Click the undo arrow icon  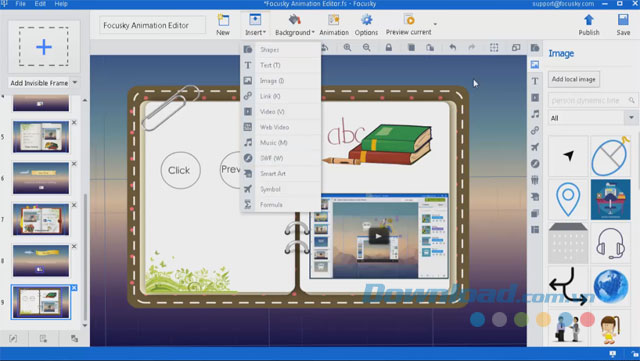click(453, 47)
